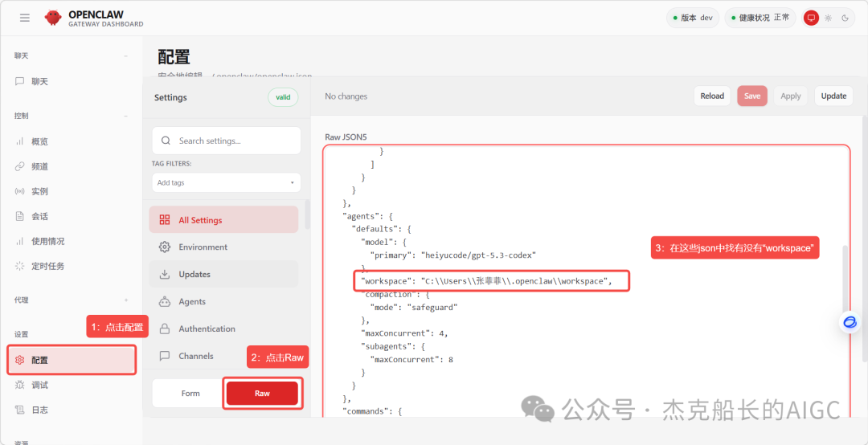Click the Reload button
The height and width of the screenshot is (445, 868).
tap(712, 96)
